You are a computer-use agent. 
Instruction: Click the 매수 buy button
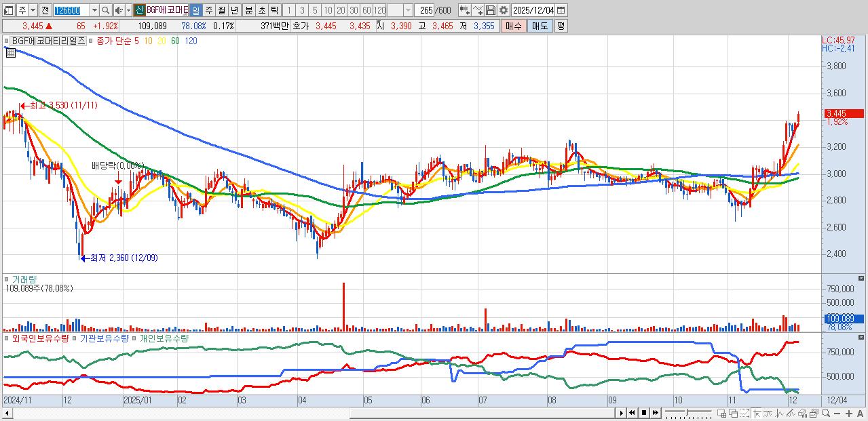[513, 26]
